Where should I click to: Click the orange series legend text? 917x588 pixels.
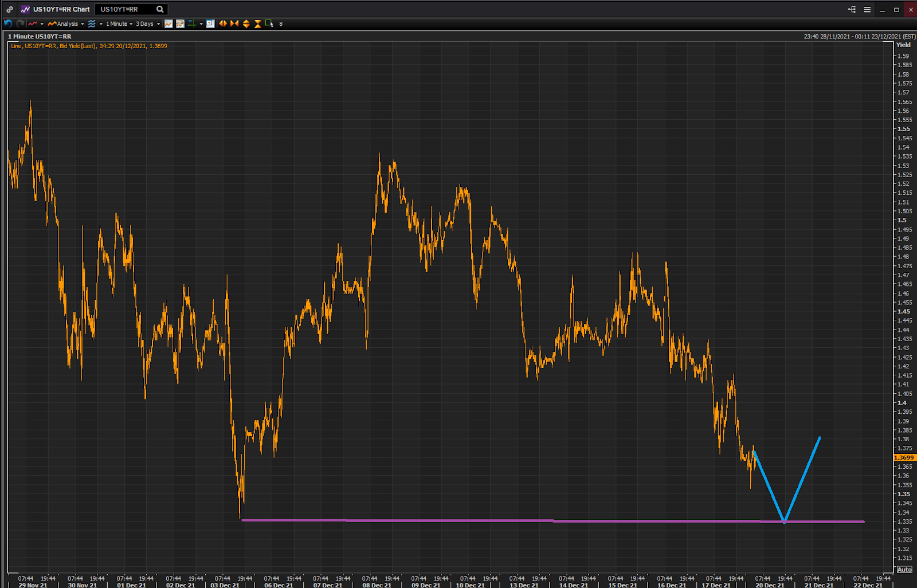(89, 46)
